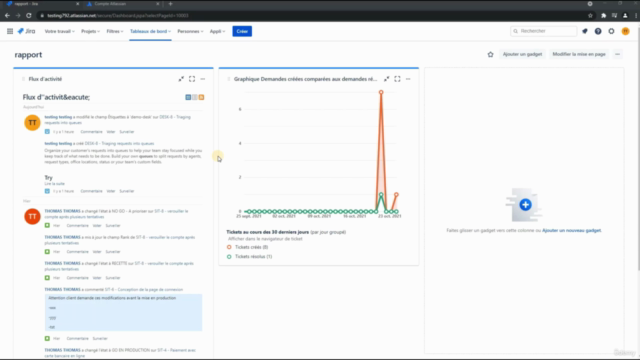This screenshot has width=640, height=360.
Task: Open Tableaux de bord dropdown
Action: click(150, 31)
